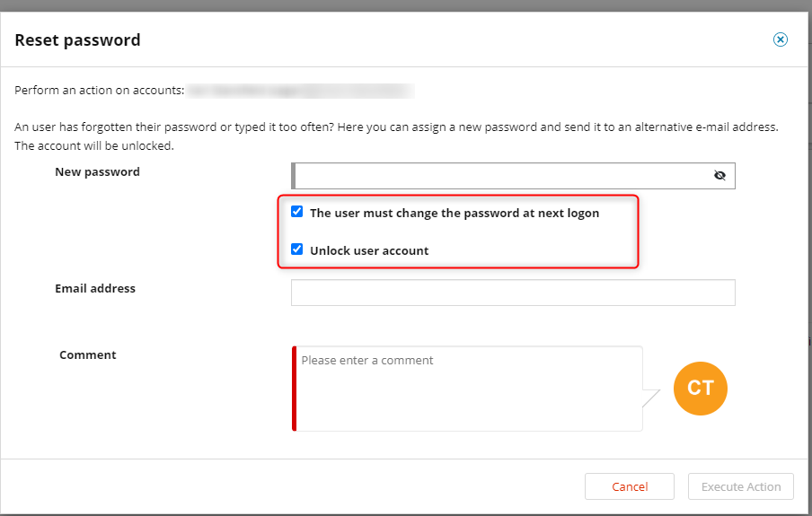The height and width of the screenshot is (516, 812).
Task: Close the Reset password dialog
Action: click(780, 39)
